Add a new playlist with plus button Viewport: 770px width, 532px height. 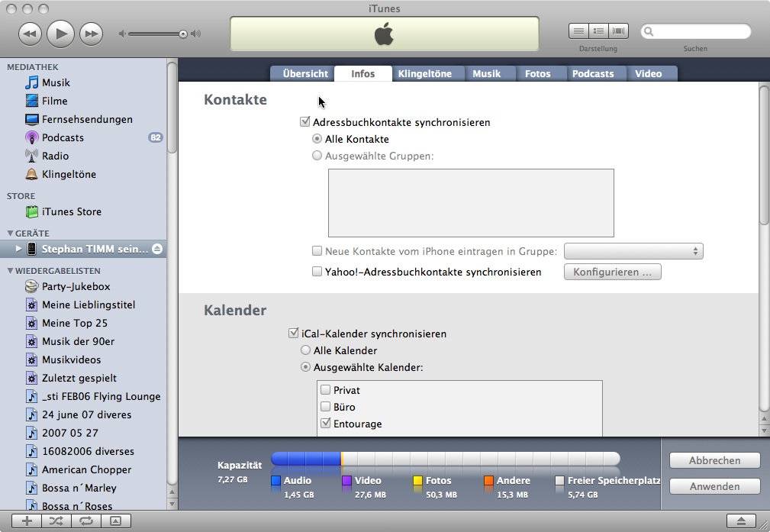pyautogui.click(x=27, y=521)
